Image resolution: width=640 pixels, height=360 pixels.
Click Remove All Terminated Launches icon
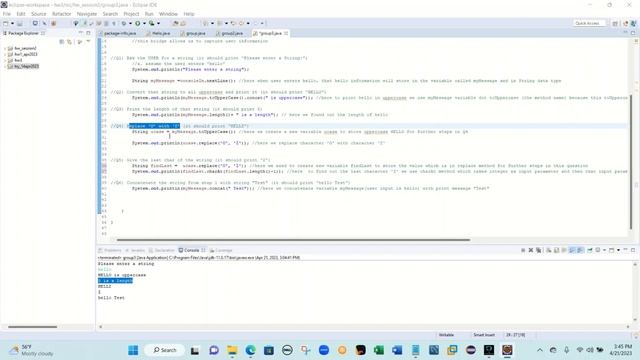(x=539, y=250)
